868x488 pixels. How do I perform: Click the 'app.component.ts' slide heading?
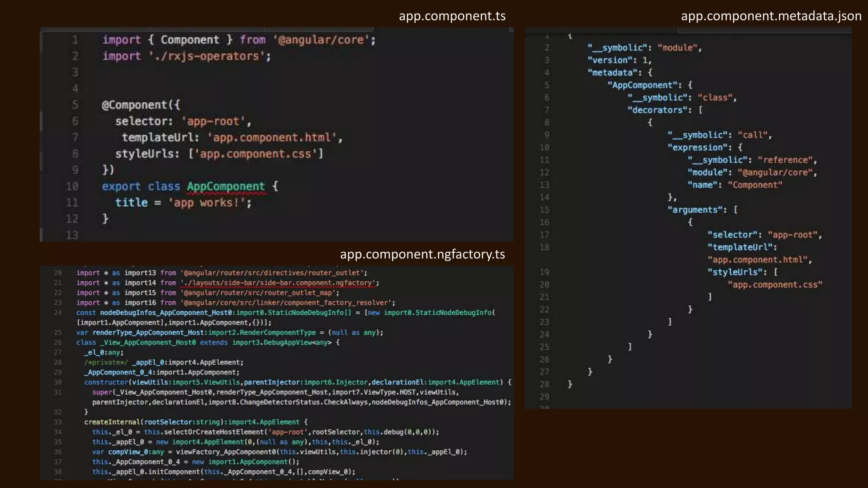pos(452,16)
